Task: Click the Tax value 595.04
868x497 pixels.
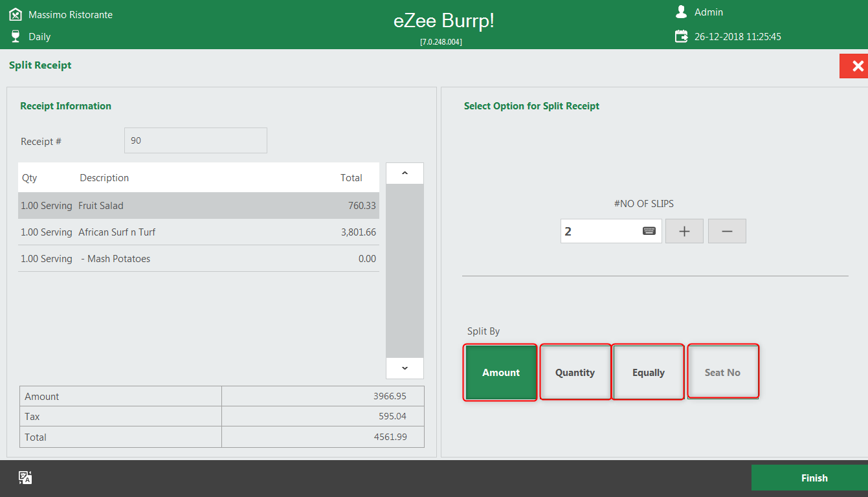Action: click(x=393, y=416)
